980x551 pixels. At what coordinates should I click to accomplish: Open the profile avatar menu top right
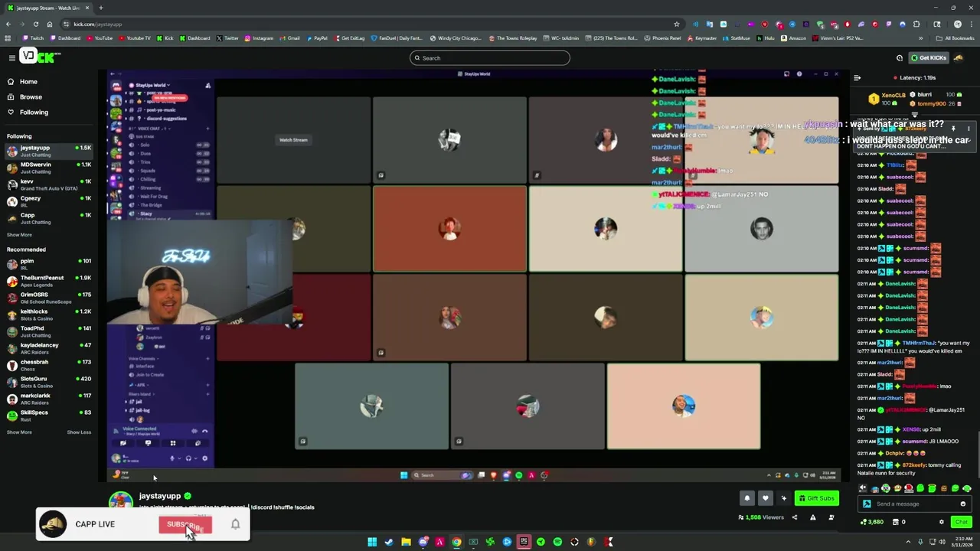pos(959,57)
